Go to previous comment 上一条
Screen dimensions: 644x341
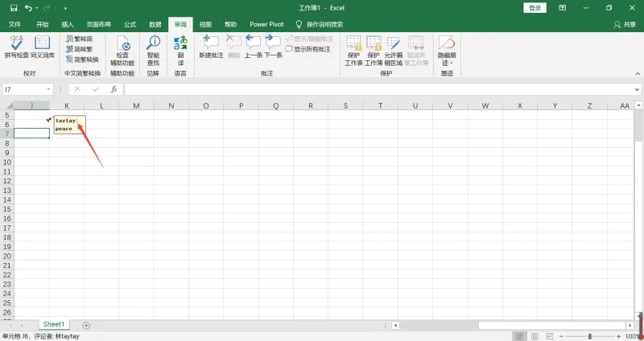pyautogui.click(x=254, y=47)
